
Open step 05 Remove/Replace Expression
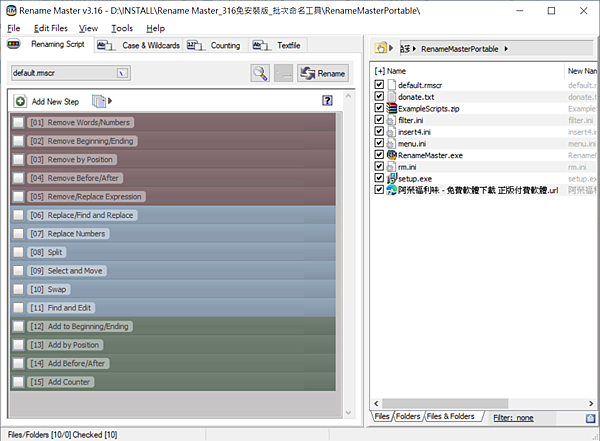pos(86,197)
